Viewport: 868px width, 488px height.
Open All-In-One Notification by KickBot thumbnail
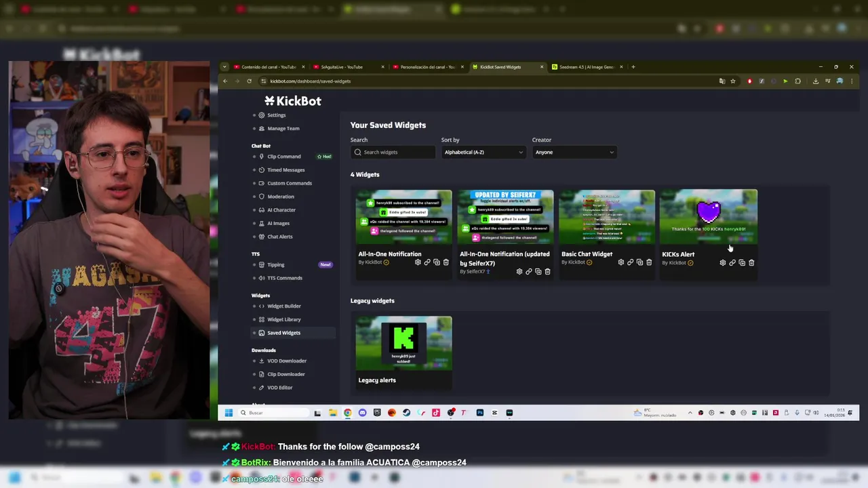coord(403,217)
